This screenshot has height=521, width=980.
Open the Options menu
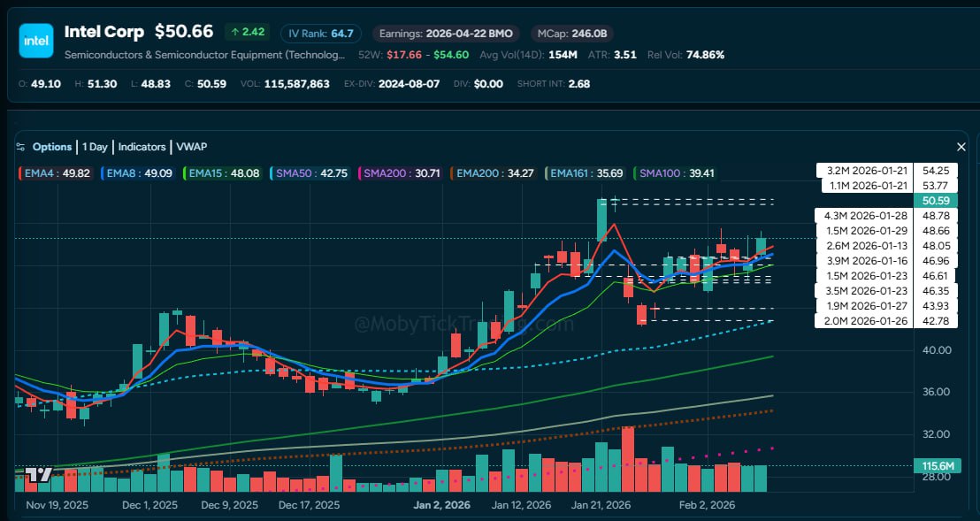(52, 146)
